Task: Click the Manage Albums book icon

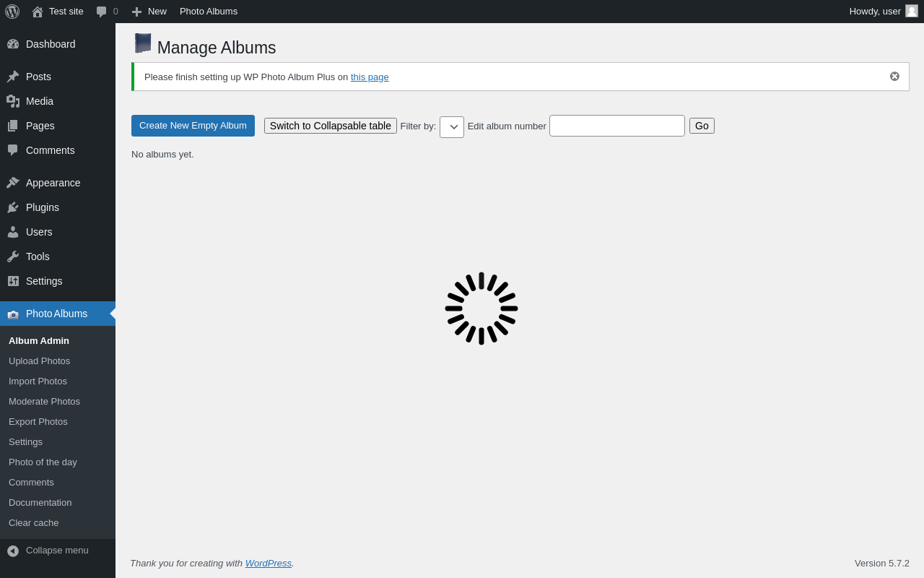Action: click(143, 43)
